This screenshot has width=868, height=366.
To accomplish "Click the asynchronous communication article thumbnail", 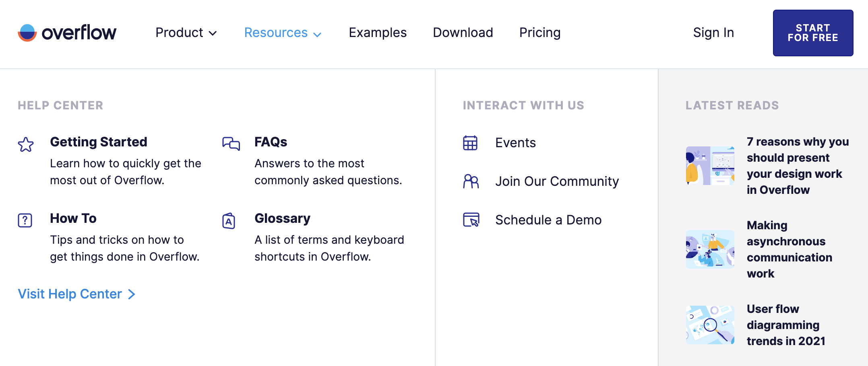I will pos(710,249).
